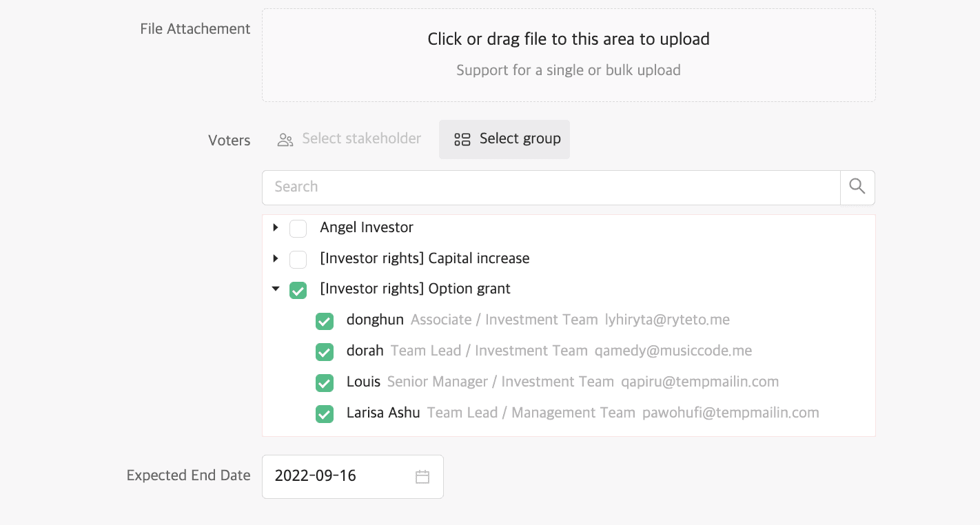Image resolution: width=980 pixels, height=525 pixels.
Task: Uncheck the Option grant group checkbox
Action: [298, 290]
